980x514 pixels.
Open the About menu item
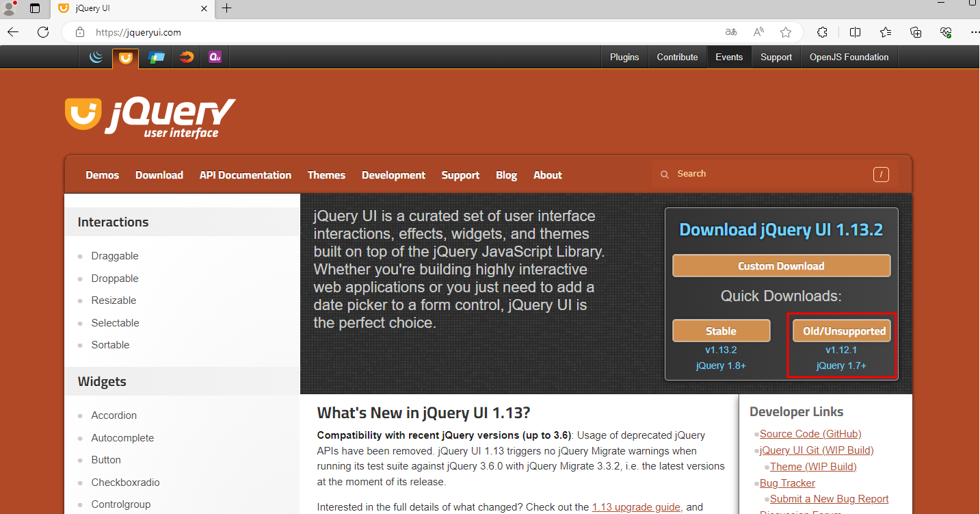pyautogui.click(x=548, y=175)
